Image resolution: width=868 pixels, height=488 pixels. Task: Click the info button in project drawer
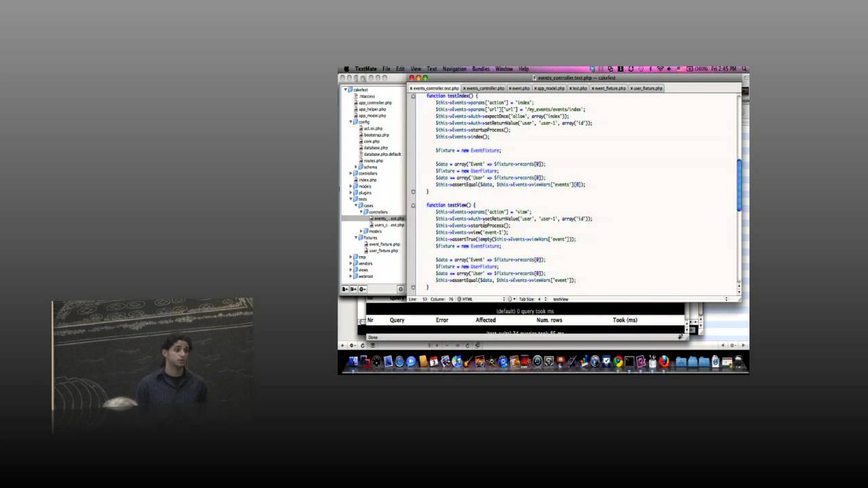coord(401,289)
